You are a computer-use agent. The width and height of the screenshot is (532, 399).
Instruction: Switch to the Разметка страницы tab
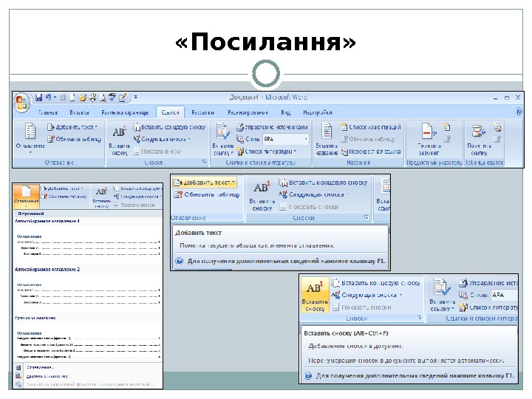pyautogui.click(x=125, y=112)
